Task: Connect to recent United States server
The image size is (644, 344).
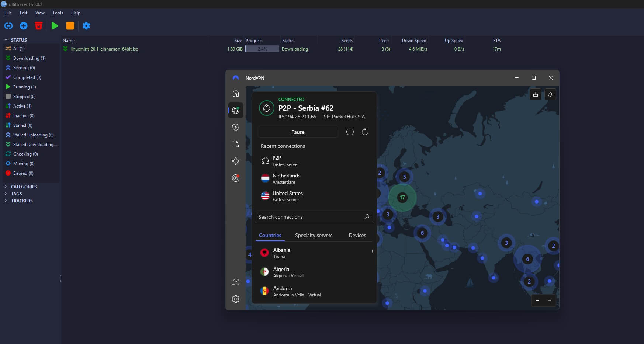Action: tap(314, 196)
